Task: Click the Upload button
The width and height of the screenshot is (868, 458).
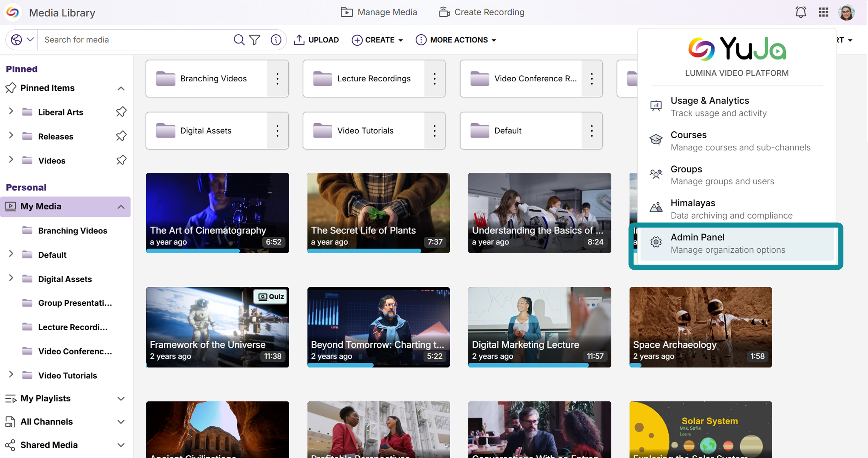Action: (x=316, y=40)
